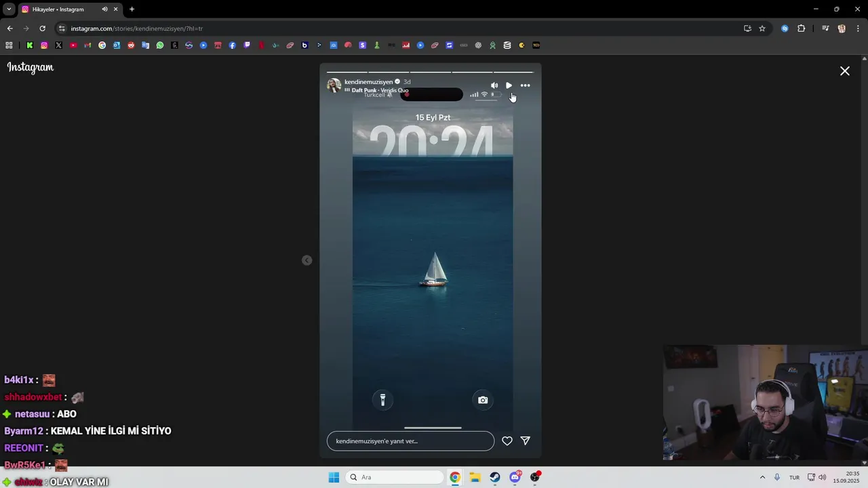Open the Outlook bookmark
The image size is (868, 488).
117,45
